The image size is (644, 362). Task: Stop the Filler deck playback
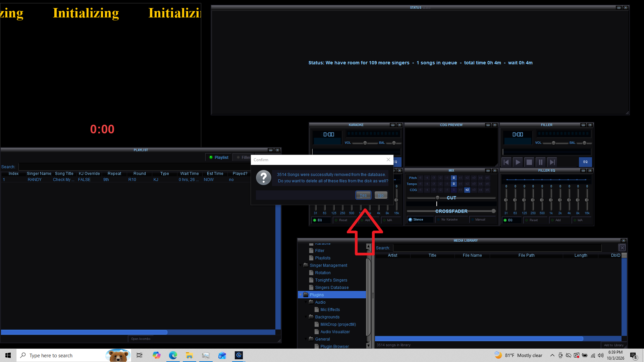[x=529, y=162]
